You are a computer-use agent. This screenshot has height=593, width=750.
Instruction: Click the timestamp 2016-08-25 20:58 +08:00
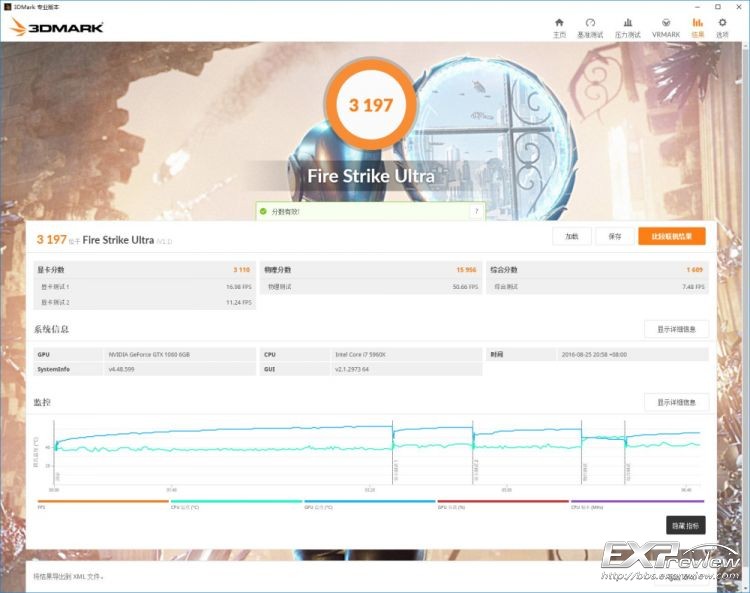[x=594, y=354]
